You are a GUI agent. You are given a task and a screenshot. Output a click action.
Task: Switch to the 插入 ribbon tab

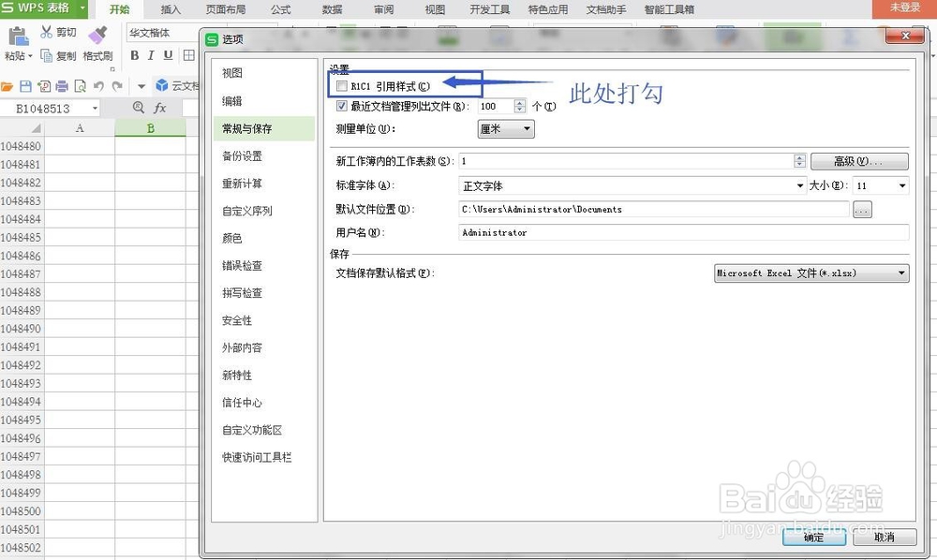click(169, 10)
